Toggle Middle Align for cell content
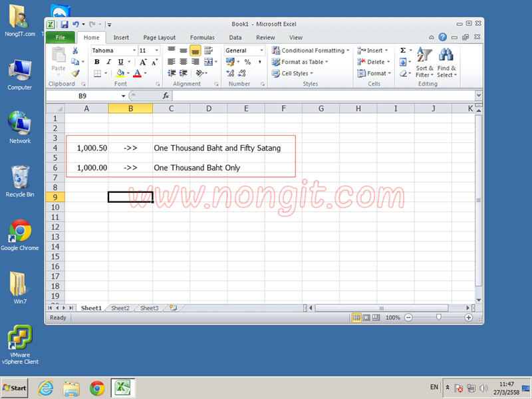This screenshot has width=532, height=399. click(184, 51)
